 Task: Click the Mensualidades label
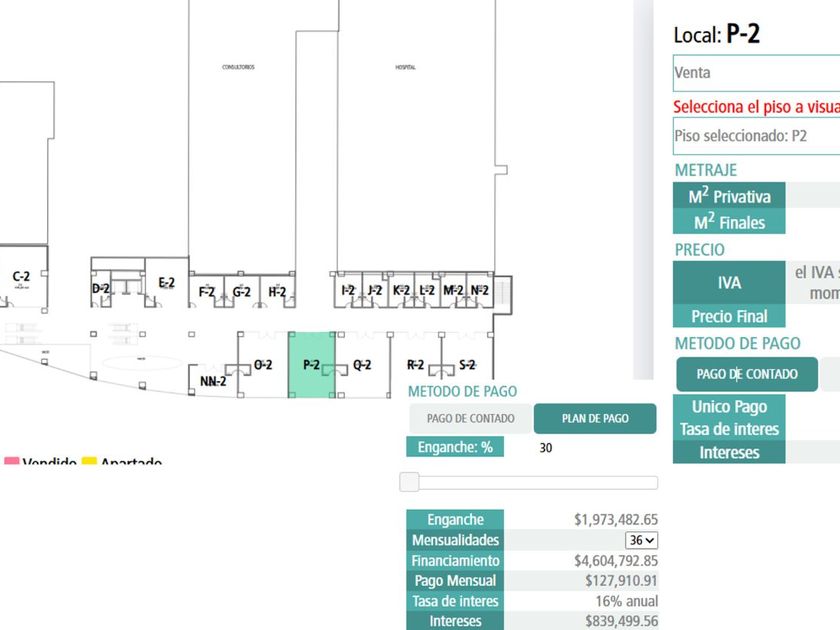click(455, 540)
